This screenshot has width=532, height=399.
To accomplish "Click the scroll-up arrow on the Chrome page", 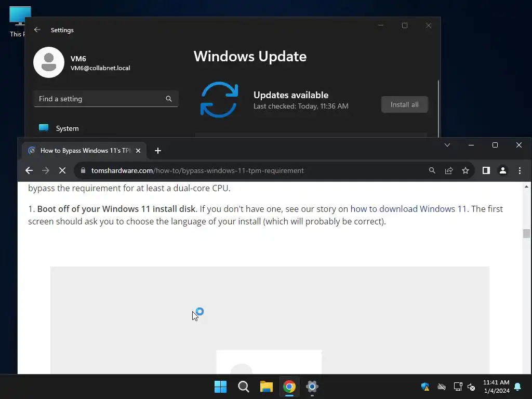I will point(526,187).
